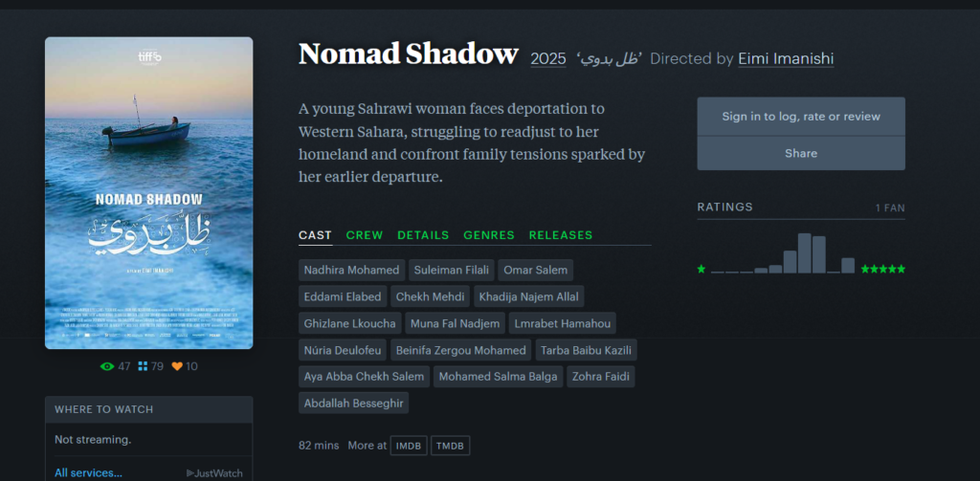Select the Genres tab

click(x=489, y=235)
